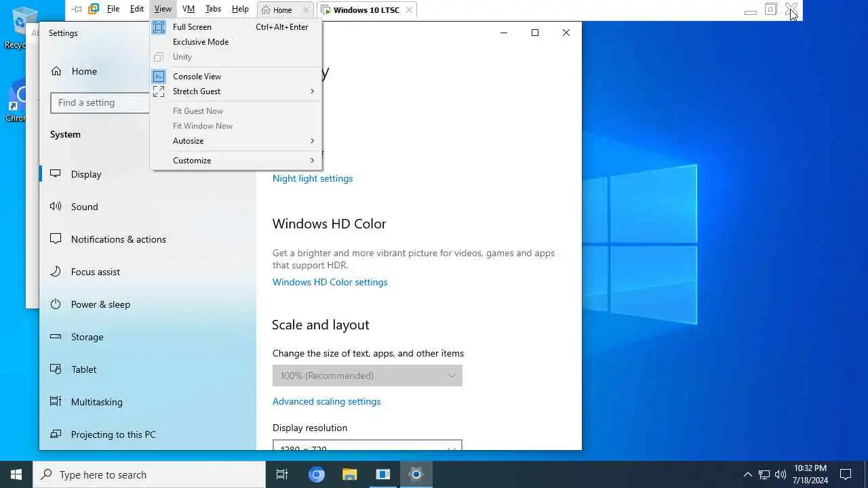This screenshot has height=488, width=868.
Task: Expand the Customize submenu arrow
Action: pos(313,161)
